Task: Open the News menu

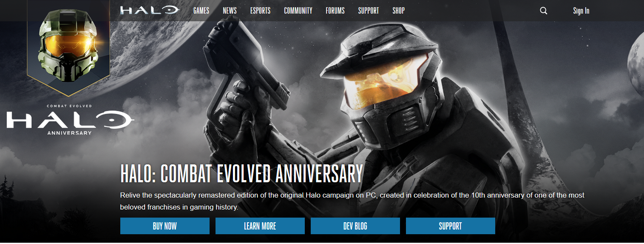Action: pyautogui.click(x=230, y=11)
